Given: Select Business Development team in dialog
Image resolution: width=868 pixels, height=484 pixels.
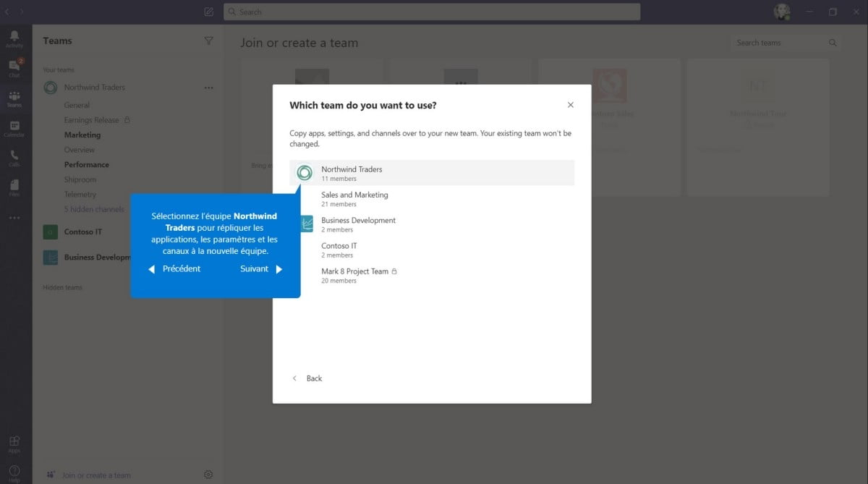Looking at the screenshot, I should [x=432, y=224].
